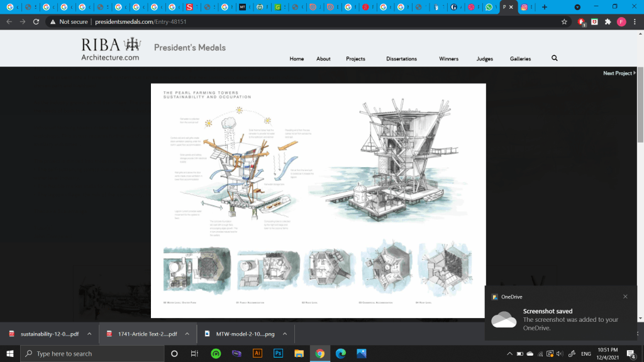This screenshot has width=644, height=362.
Task: Open the Dissertations menu item
Action: pos(401,59)
